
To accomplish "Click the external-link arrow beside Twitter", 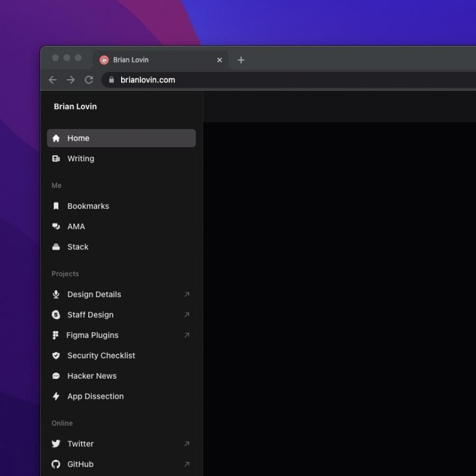I will pyautogui.click(x=187, y=444).
